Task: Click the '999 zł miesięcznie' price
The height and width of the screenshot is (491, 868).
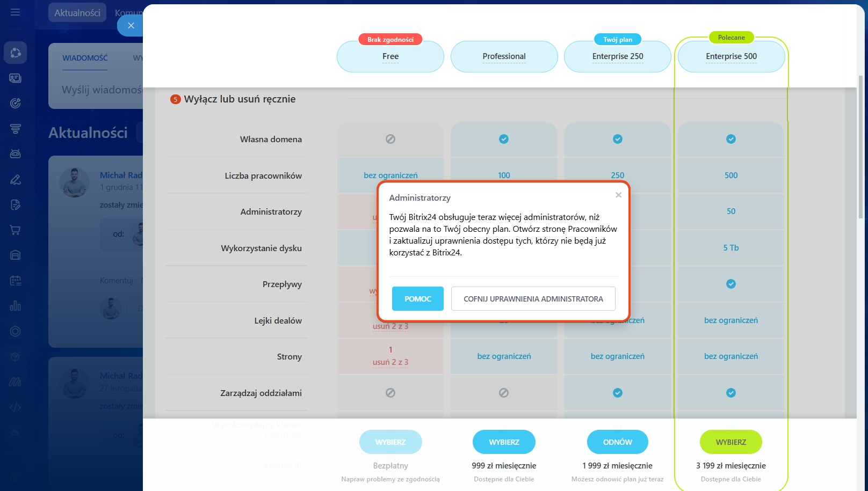Action: pos(504,466)
